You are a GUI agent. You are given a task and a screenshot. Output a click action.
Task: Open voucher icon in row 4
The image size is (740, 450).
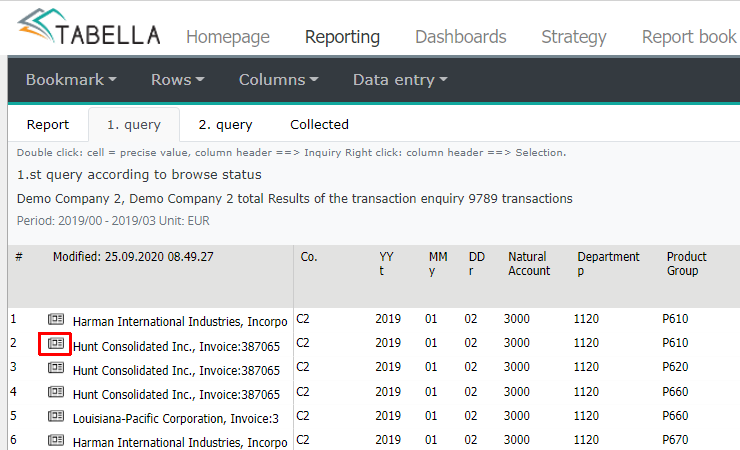[x=56, y=392]
